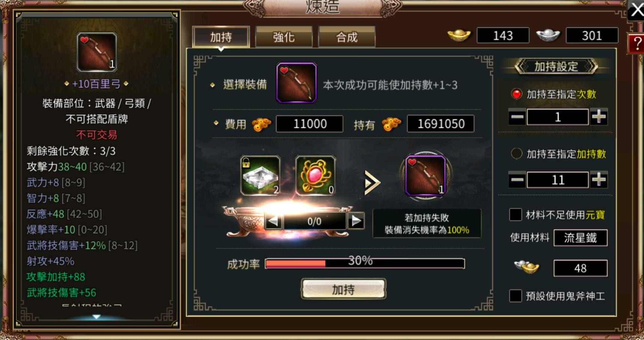Select 加持至指定次數 radio option
644x340 pixels.
tap(516, 94)
